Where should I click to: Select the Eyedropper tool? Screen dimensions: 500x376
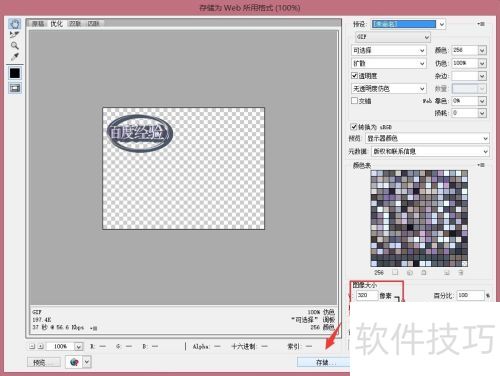click(15, 56)
